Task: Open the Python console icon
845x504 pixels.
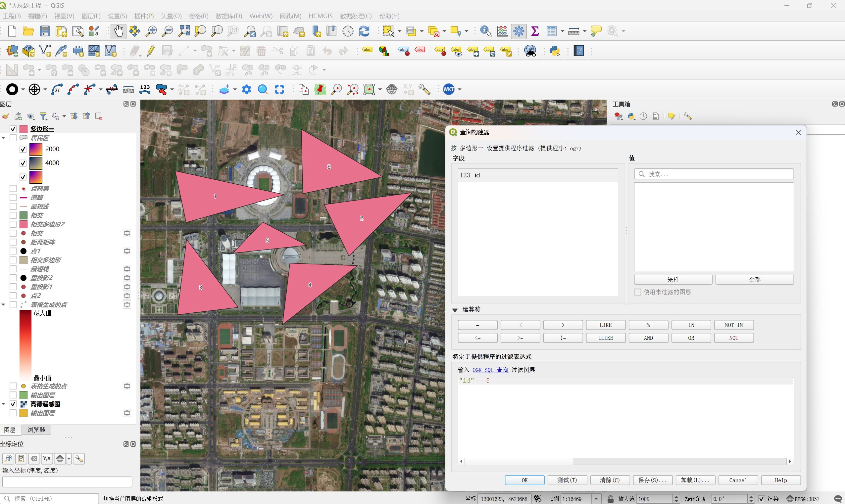Action: [x=555, y=51]
